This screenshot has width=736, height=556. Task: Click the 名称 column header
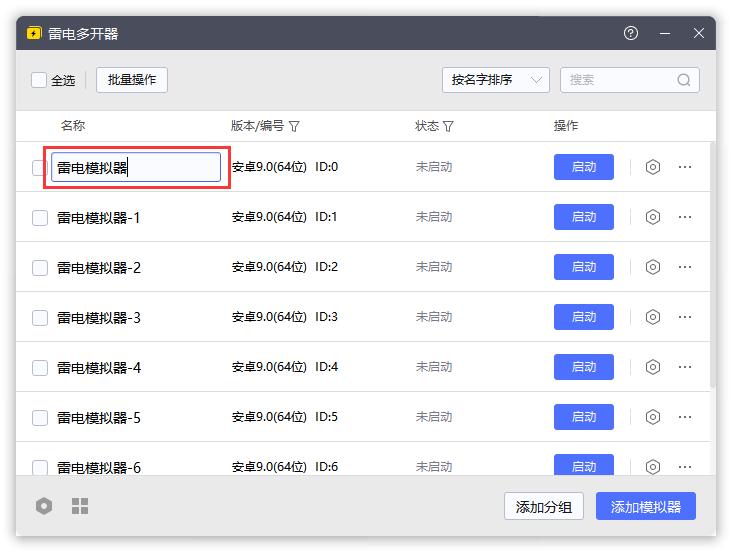coord(73,126)
